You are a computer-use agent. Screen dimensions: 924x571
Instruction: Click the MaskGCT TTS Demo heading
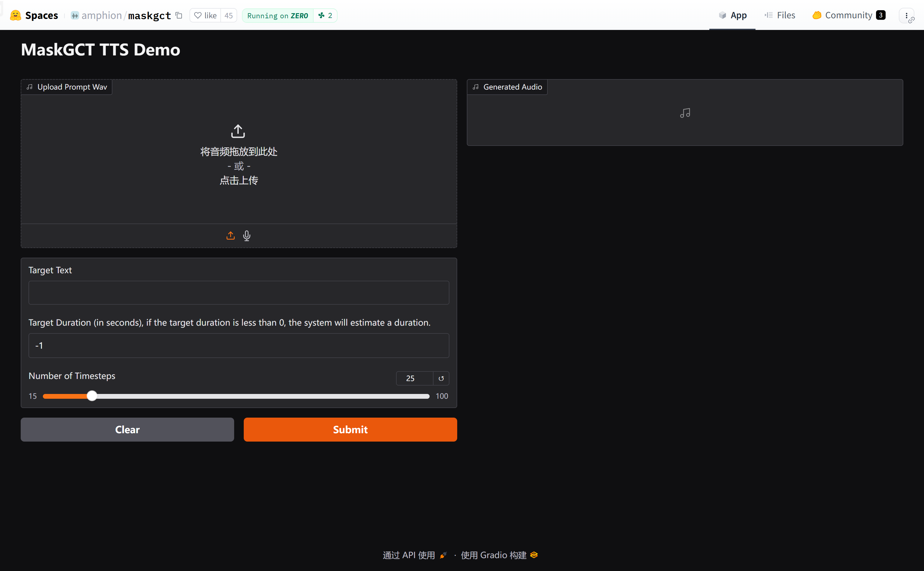100,49
